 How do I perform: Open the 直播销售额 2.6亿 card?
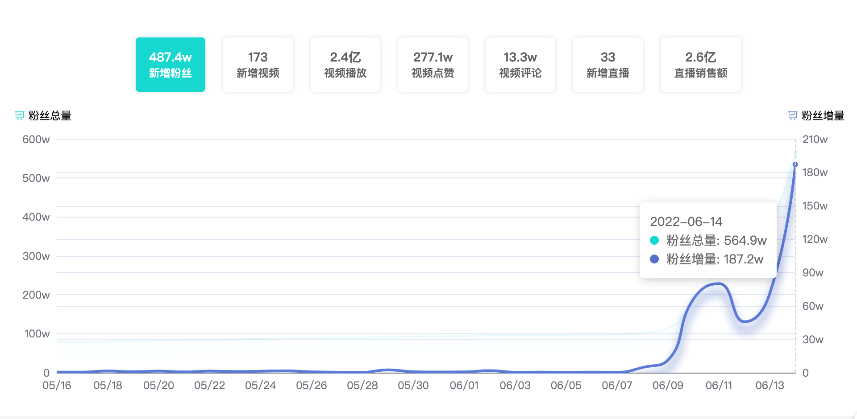coord(700,65)
